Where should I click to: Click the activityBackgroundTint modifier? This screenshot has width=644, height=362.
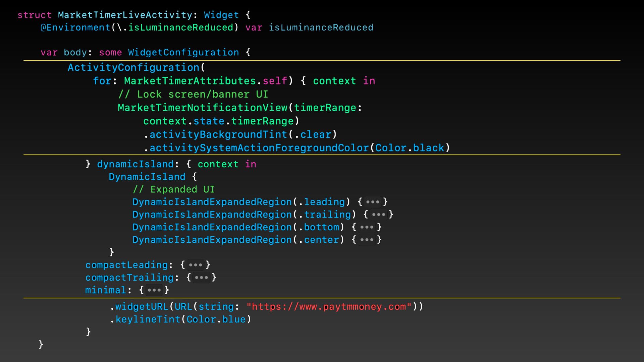tap(218, 135)
